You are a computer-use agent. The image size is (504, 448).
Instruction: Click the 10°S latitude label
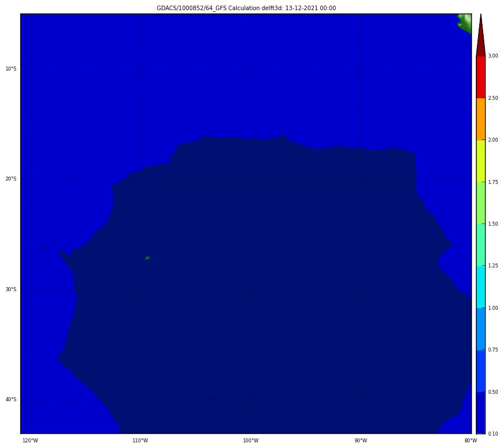[x=11, y=69]
